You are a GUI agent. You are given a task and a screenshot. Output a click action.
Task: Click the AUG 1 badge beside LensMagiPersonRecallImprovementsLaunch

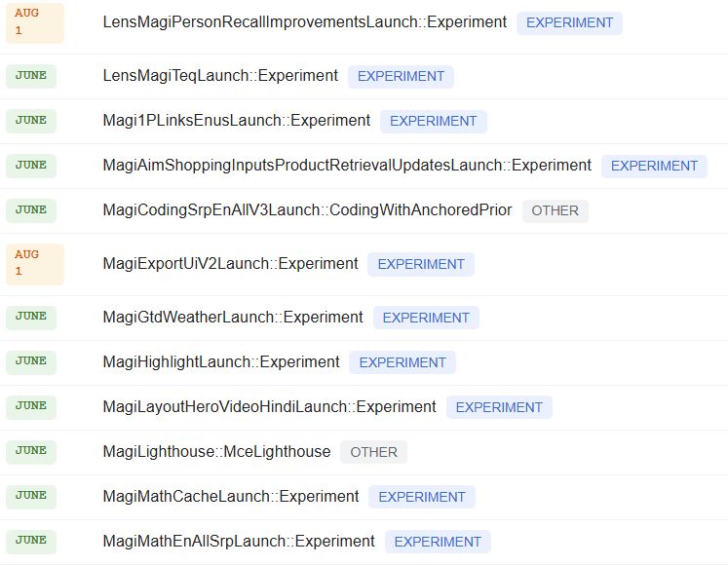click(x=35, y=23)
